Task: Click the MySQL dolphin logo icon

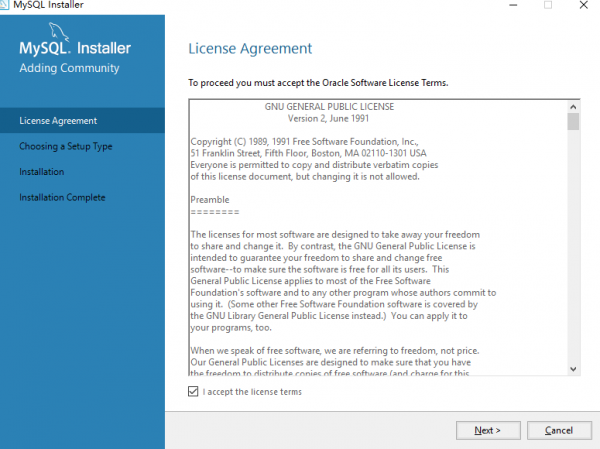Action: (59, 32)
